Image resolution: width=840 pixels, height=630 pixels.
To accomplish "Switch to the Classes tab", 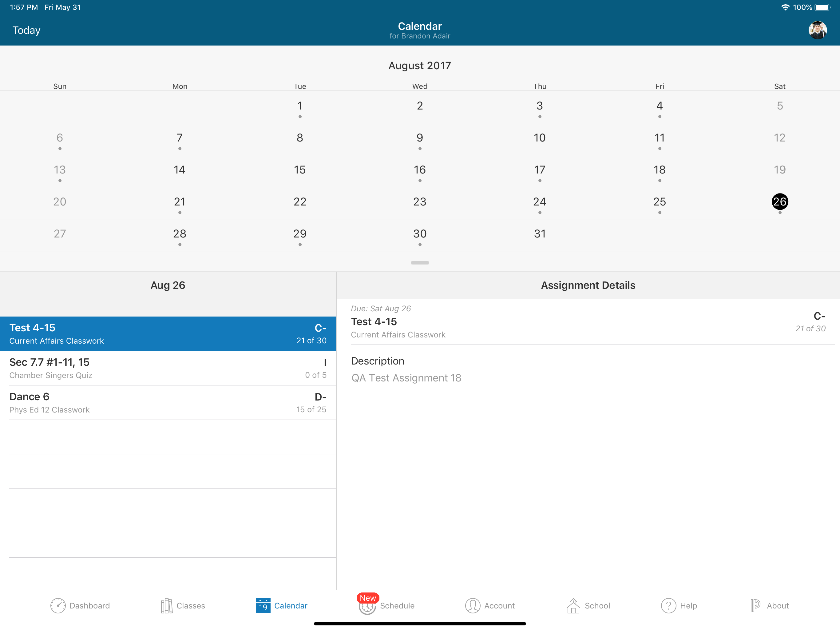I will 183,606.
